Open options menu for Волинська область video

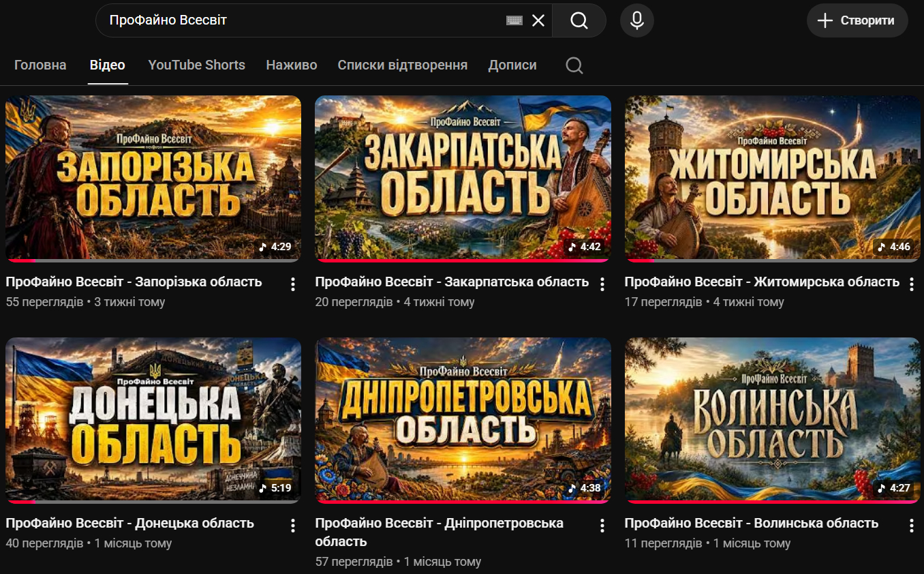[x=912, y=525]
